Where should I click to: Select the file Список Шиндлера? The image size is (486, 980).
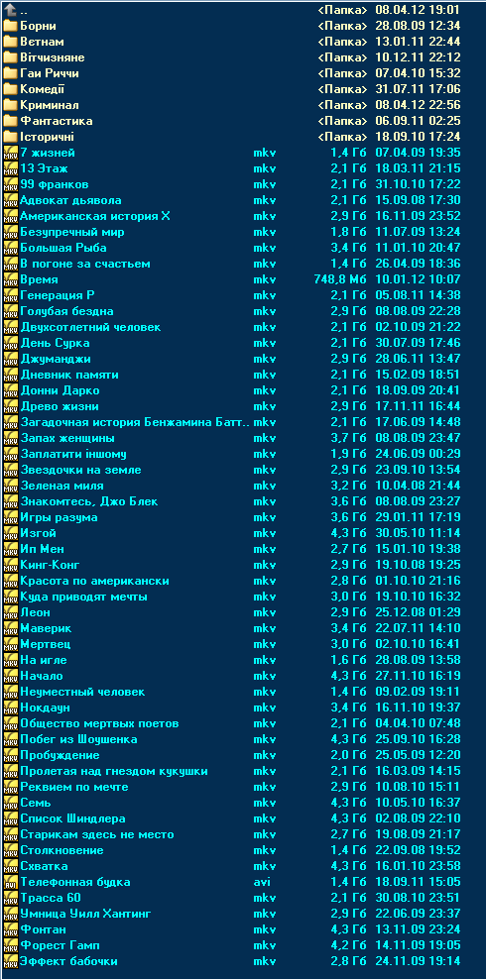(72, 818)
